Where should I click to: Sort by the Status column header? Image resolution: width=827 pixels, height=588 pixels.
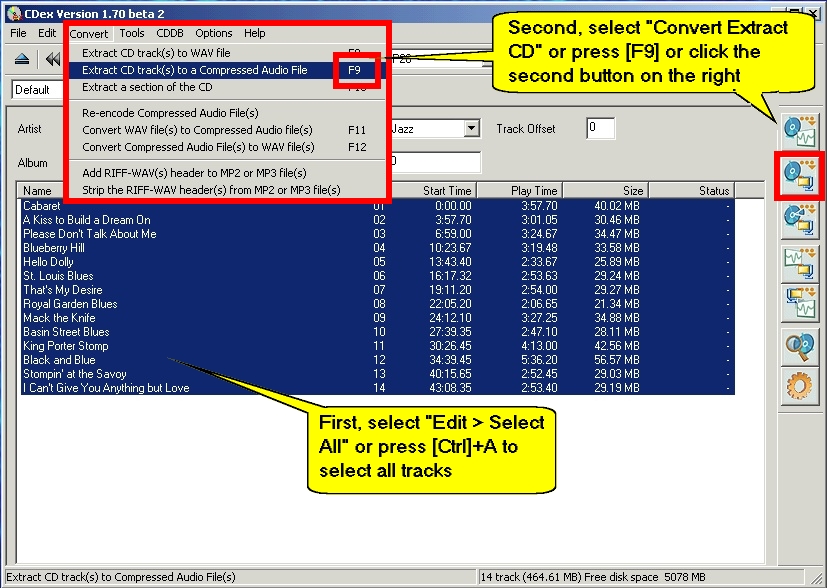(691, 190)
